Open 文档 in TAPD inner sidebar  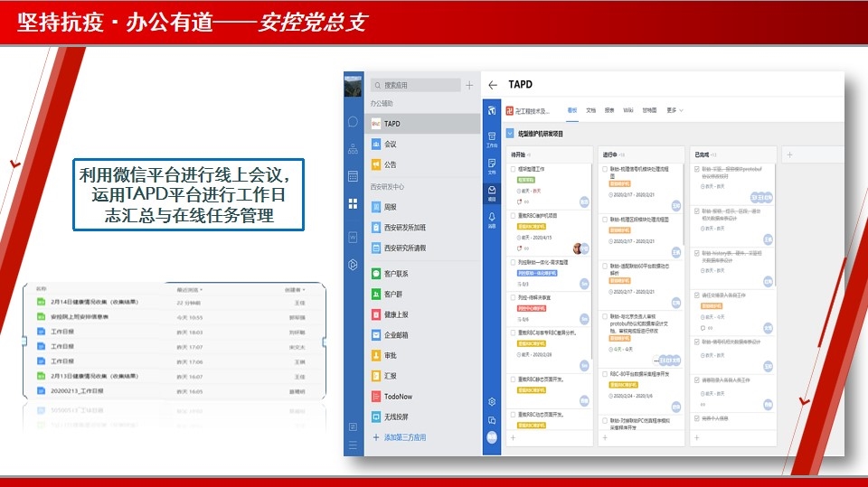[x=492, y=166]
